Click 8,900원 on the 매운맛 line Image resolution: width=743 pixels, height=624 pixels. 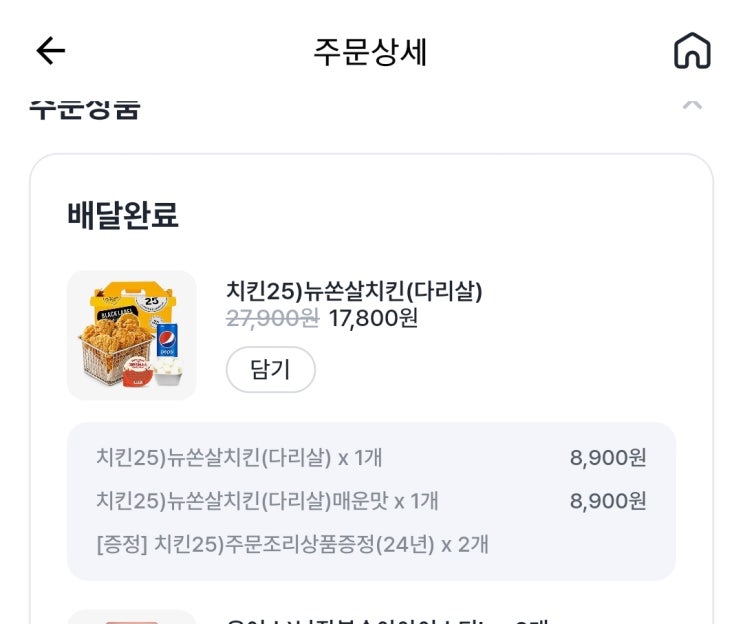pos(608,501)
